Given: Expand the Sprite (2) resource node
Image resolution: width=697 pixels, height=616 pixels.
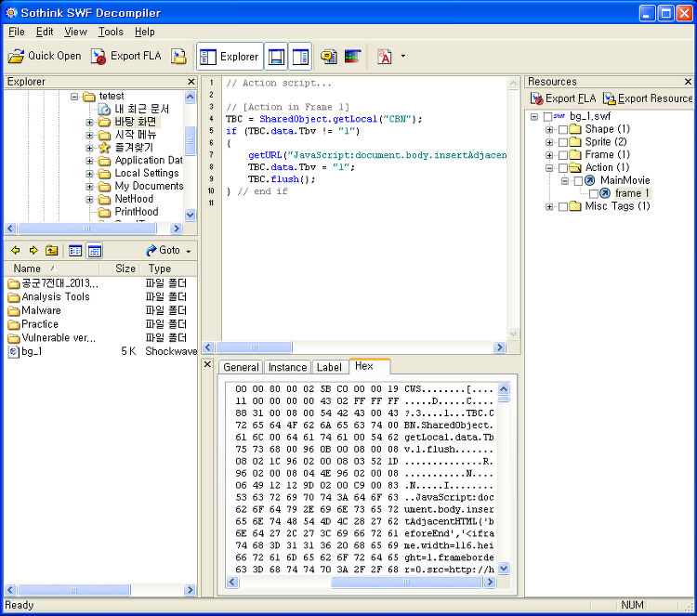Looking at the screenshot, I should point(549,143).
